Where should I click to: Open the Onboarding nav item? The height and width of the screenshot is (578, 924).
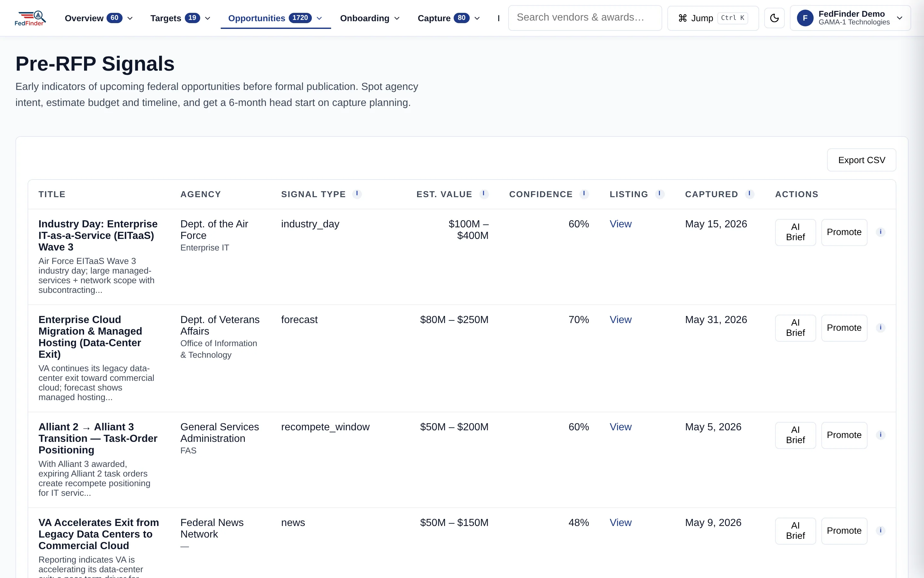point(370,18)
